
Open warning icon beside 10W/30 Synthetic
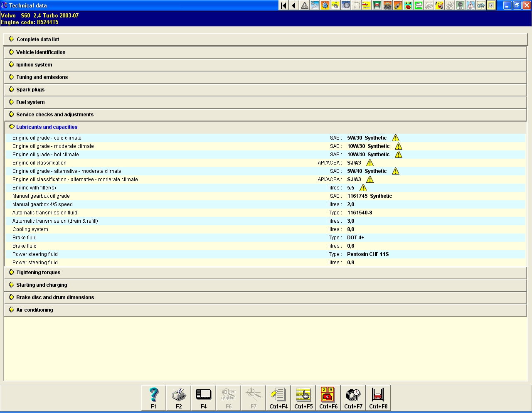tap(399, 146)
